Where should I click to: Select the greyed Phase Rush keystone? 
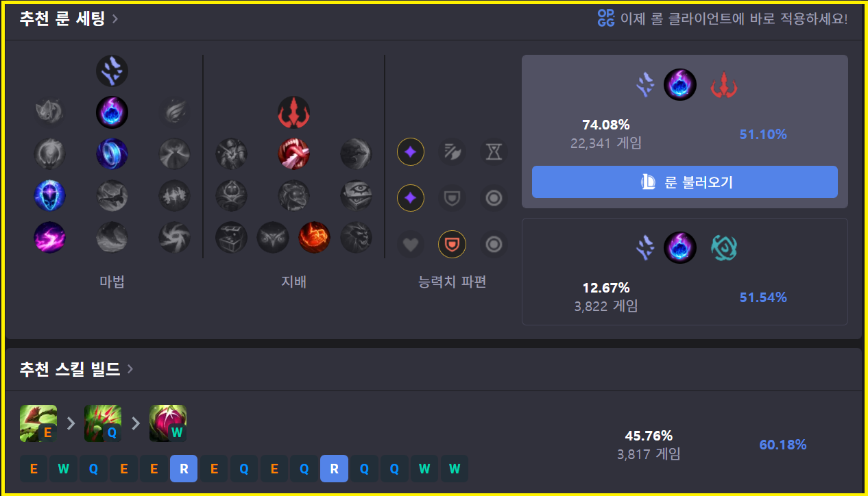174,112
